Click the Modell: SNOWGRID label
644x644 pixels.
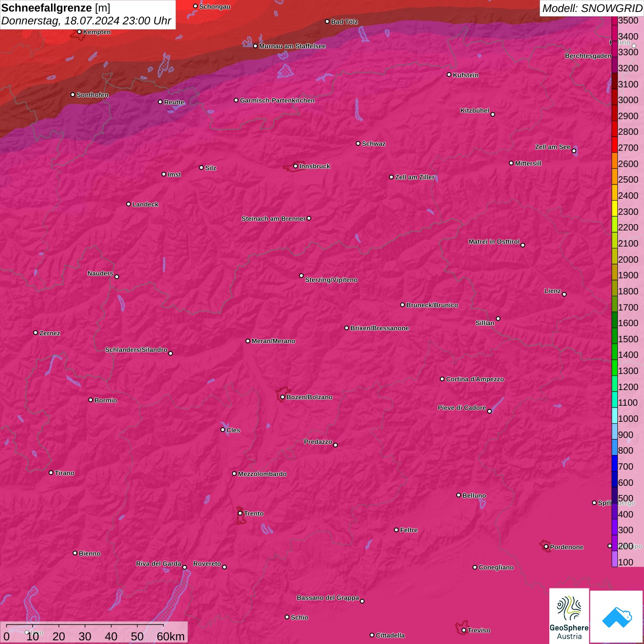click(592, 8)
